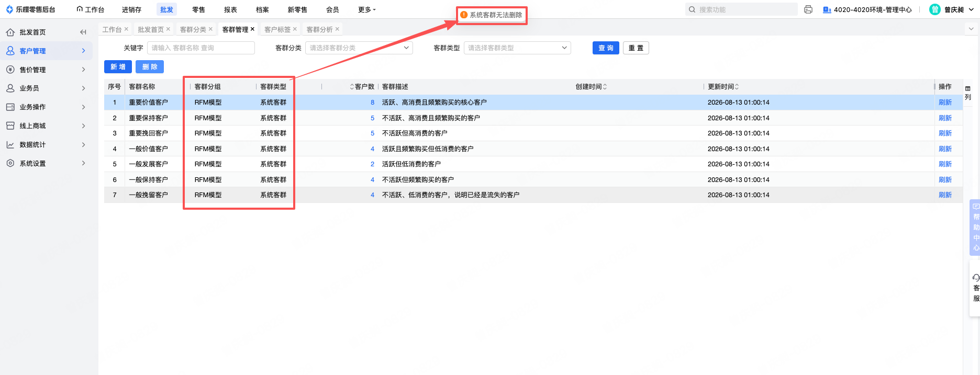Image resolution: width=980 pixels, height=375 pixels.
Task: Focus the 搜索功能 search box
Action: [x=741, y=9]
